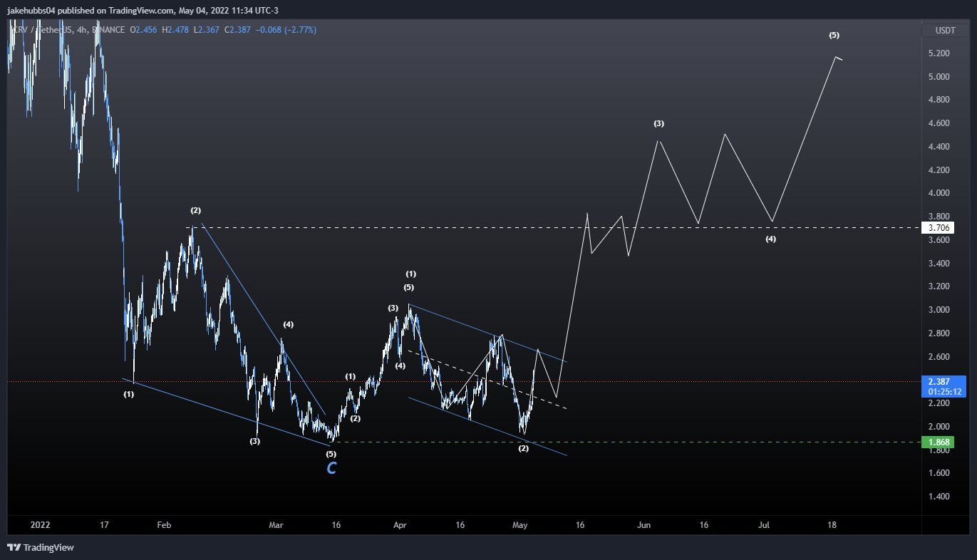
Task: Click the blue C wave label below March lows
Action: pos(331,467)
